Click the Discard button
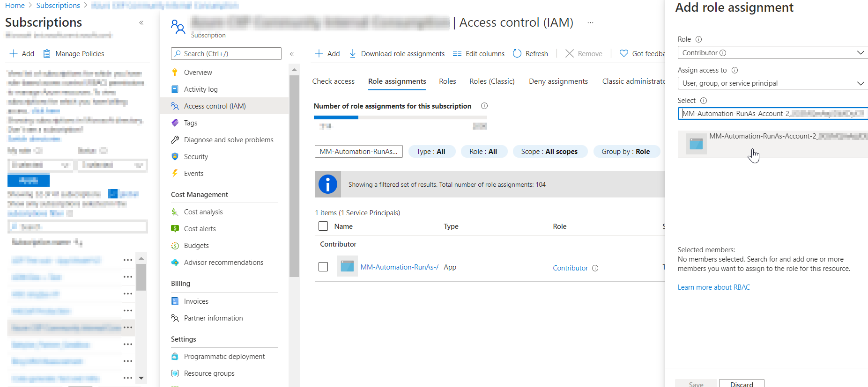The width and height of the screenshot is (868, 387). pyautogui.click(x=742, y=383)
